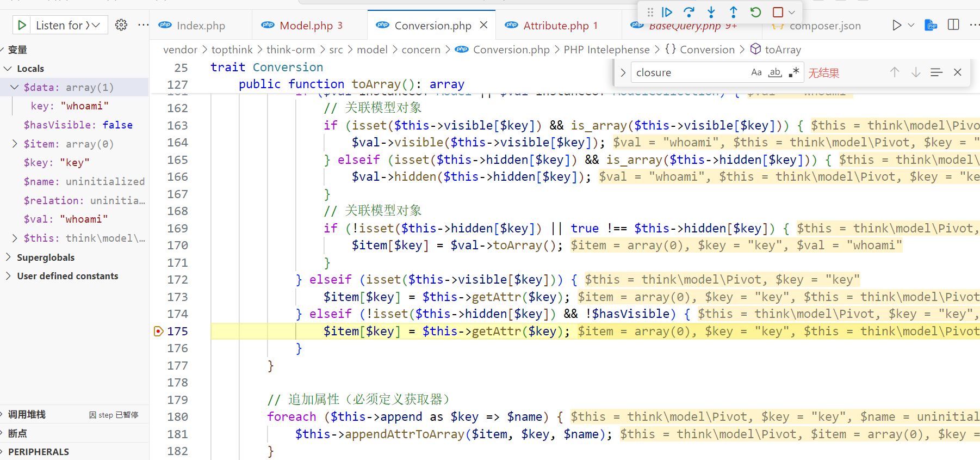Open the Attribute.php tab

click(559, 26)
